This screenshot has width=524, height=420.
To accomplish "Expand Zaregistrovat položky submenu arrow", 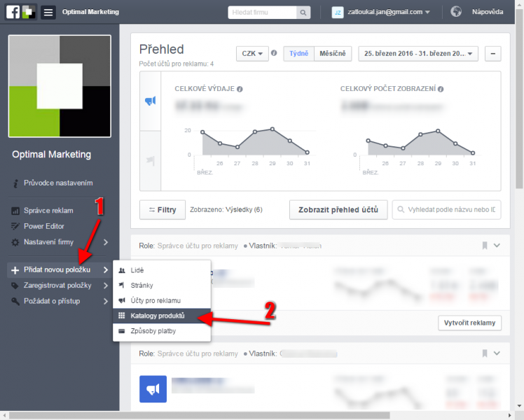I will click(106, 286).
